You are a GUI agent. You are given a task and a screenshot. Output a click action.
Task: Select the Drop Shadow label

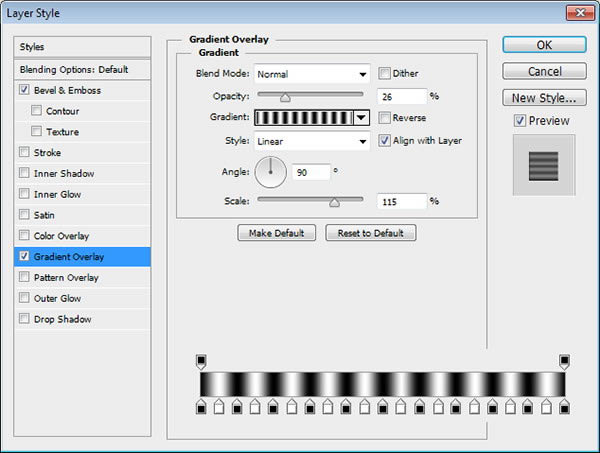pos(62,319)
